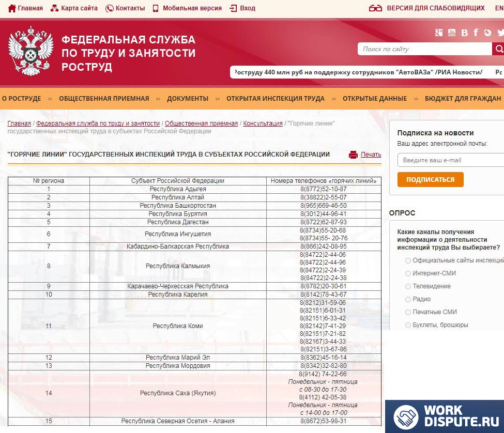The image size is (504, 433).
Task: Click the table cell Кабардино-Балкарская Республика
Action: [178, 246]
